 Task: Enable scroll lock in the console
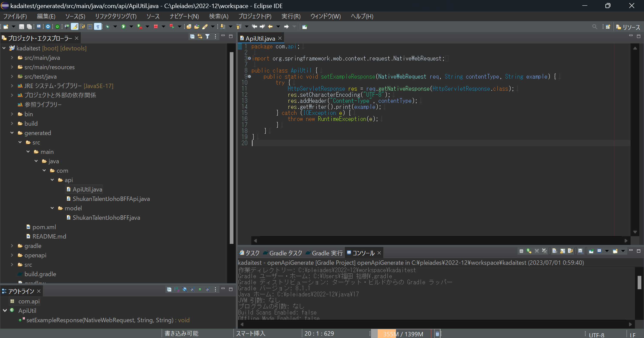563,251
